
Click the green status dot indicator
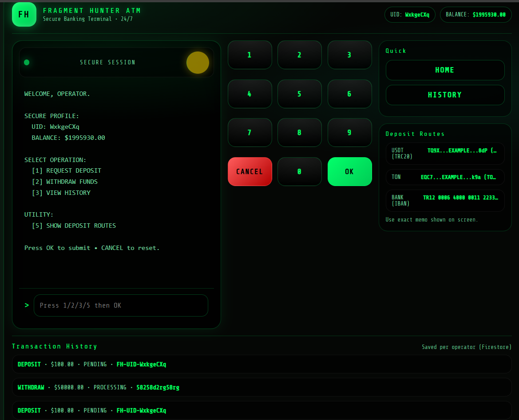point(27,63)
